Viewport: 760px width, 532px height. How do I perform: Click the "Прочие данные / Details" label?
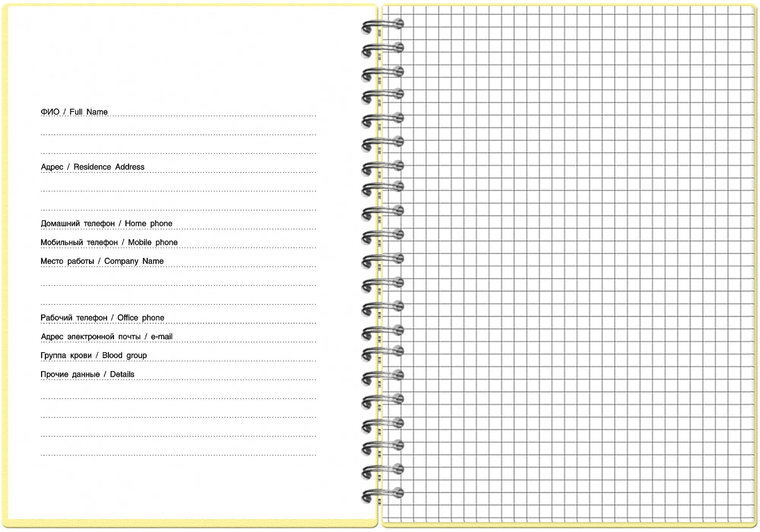pyautogui.click(x=87, y=374)
